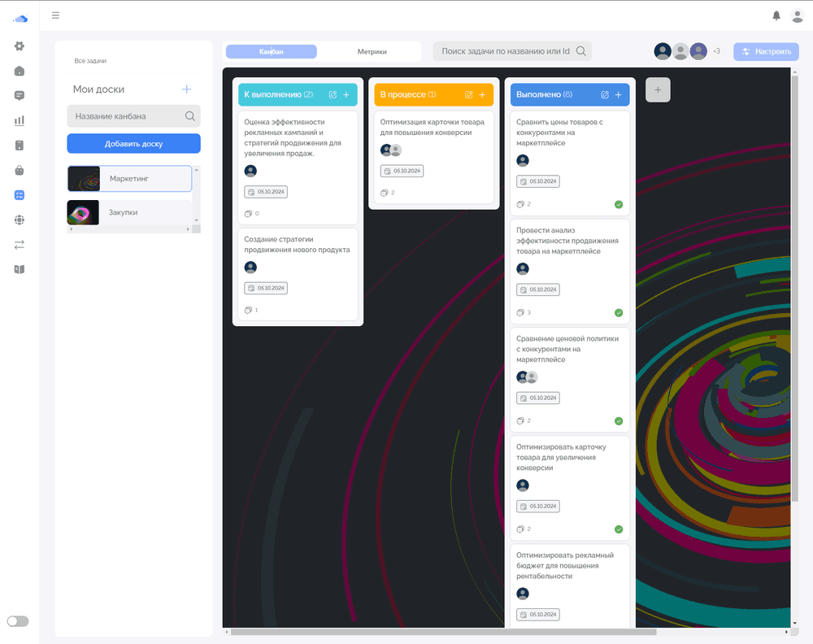Open the Оптимизация карточки товара card
813x644 pixels.
click(433, 157)
